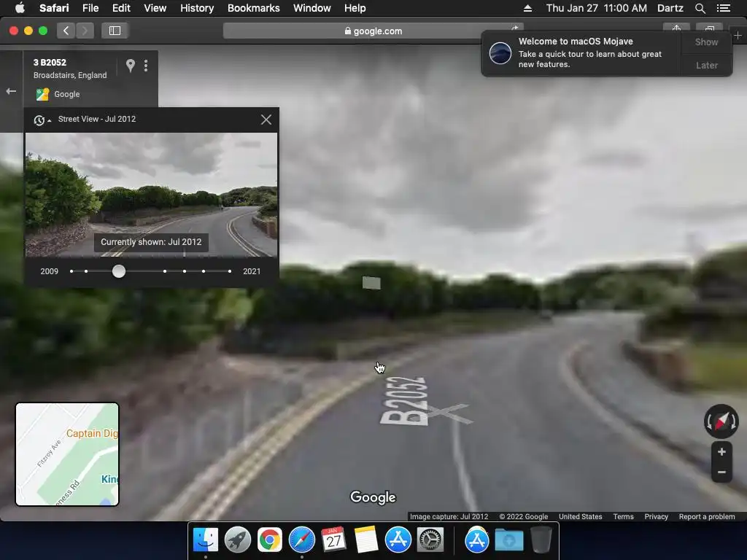The height and width of the screenshot is (560, 747).
Task: Open Notification Center list icon
Action: 724,8
